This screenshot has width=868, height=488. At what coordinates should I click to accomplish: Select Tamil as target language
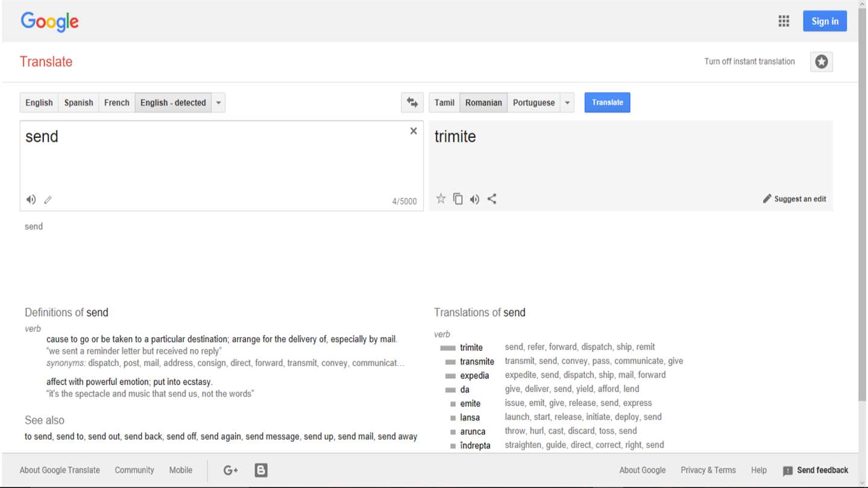pyautogui.click(x=444, y=102)
